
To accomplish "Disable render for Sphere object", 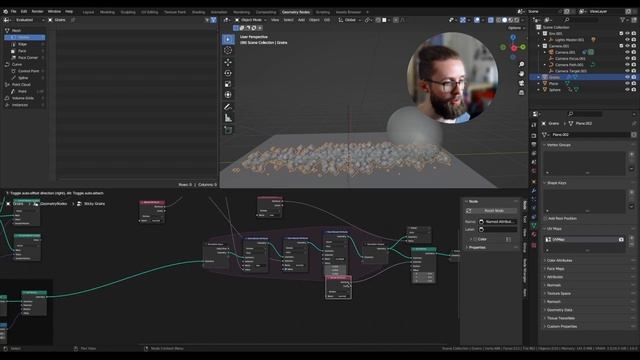I will [x=634, y=89].
